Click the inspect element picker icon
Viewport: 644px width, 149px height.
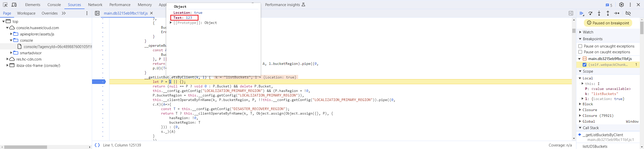click(5, 5)
